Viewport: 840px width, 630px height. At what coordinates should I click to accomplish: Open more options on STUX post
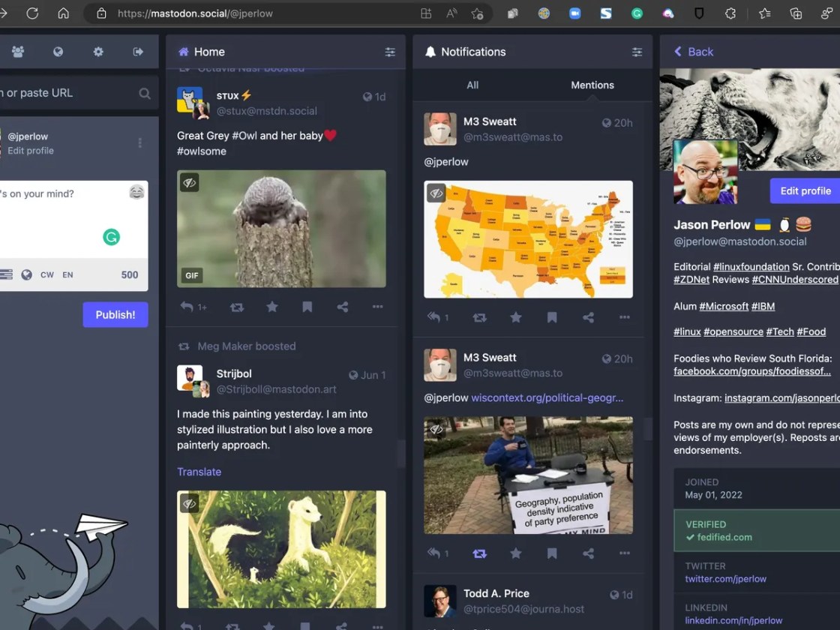coord(377,307)
